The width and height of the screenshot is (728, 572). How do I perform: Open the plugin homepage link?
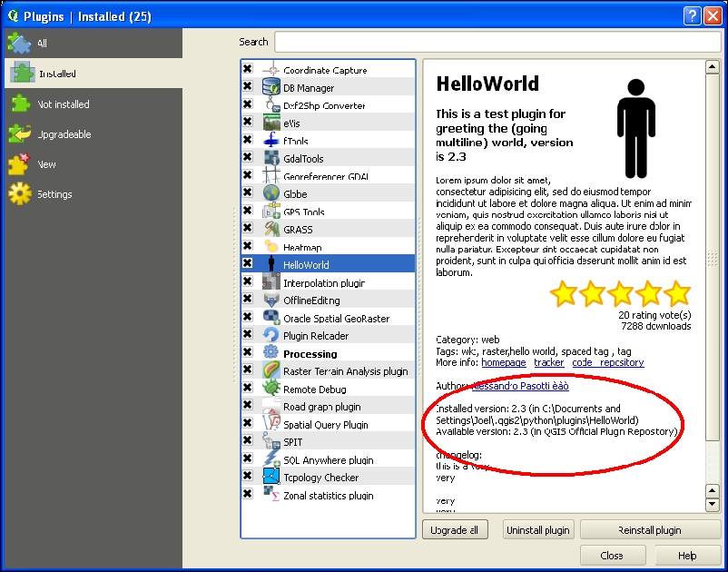pyautogui.click(x=503, y=362)
